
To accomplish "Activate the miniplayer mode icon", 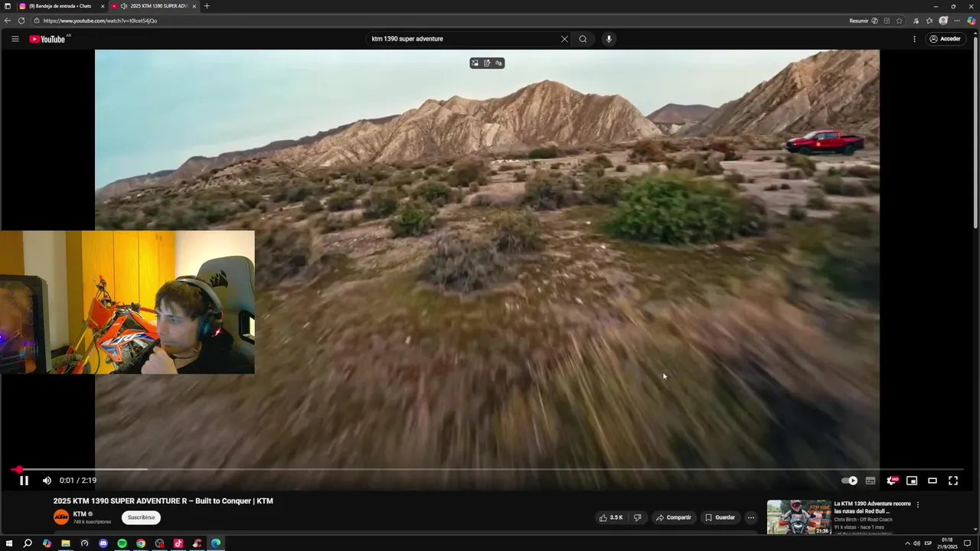I will pyautogui.click(x=912, y=481).
